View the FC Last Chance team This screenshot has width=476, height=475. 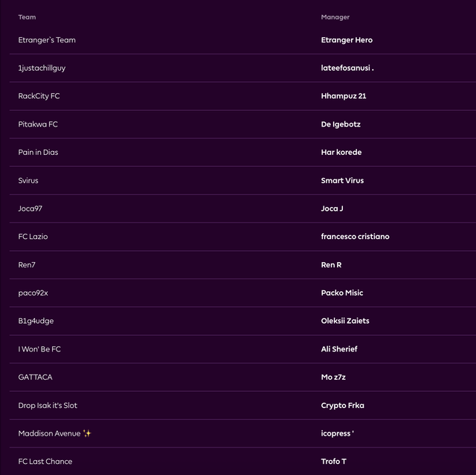coord(45,462)
